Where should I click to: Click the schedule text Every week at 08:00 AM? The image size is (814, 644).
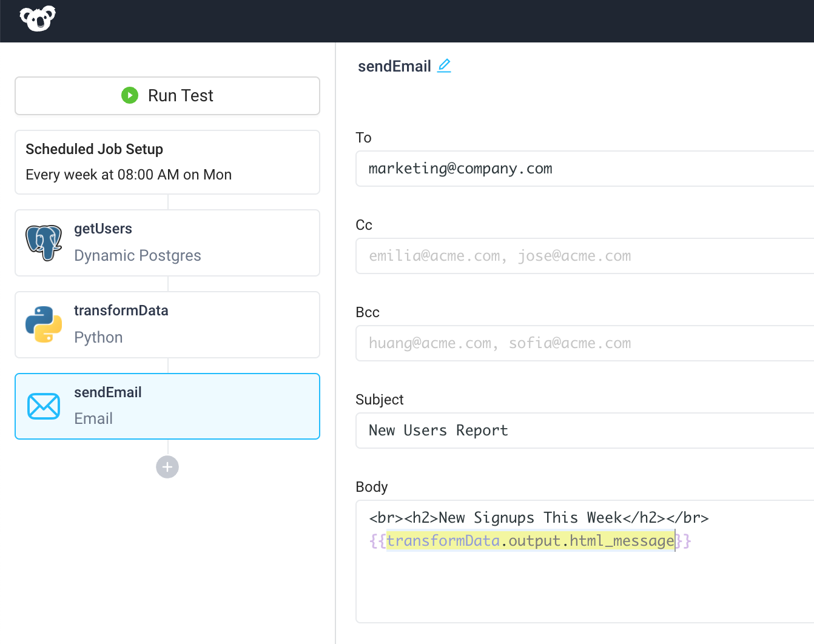click(x=128, y=175)
